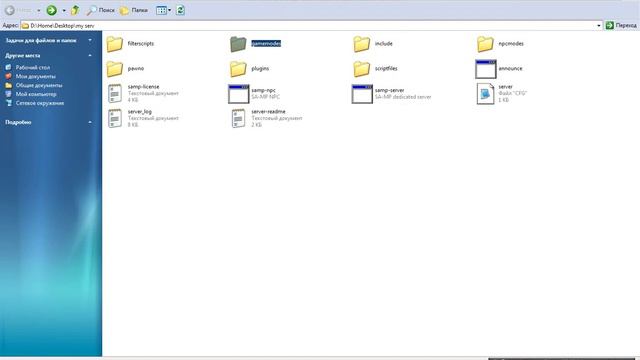Image resolution: width=640 pixels, height=360 pixels.
Task: Click the filterscripts folder name
Action: coord(141,43)
